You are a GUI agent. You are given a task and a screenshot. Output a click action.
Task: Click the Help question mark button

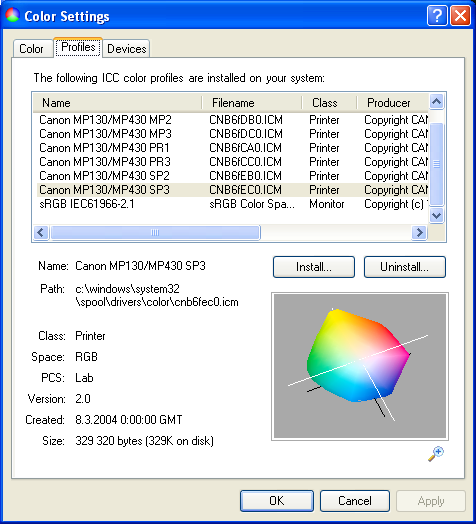(437, 16)
